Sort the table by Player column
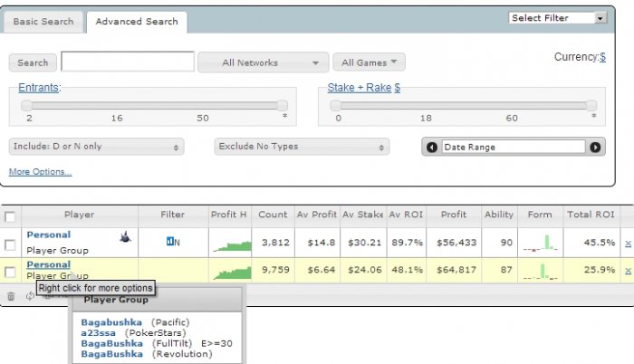Viewport: 634px width, 364px height. (x=80, y=215)
